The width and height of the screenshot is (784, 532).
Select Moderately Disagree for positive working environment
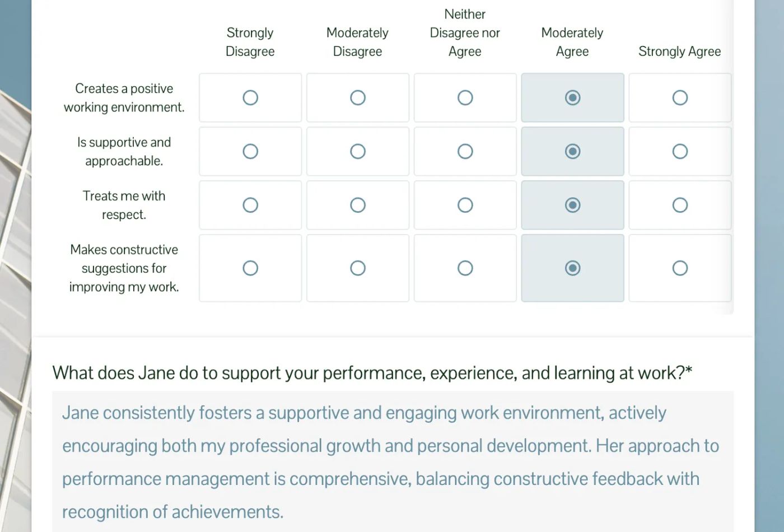click(358, 98)
